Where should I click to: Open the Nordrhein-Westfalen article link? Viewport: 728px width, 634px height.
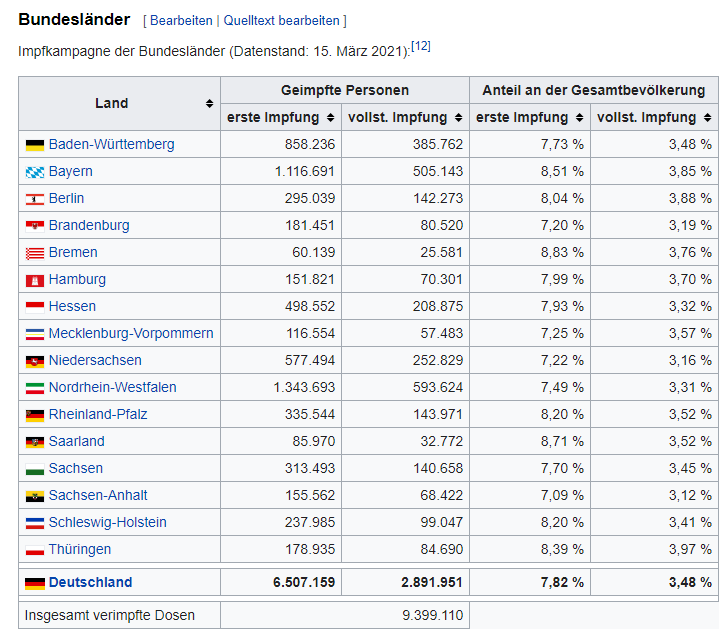pyautogui.click(x=112, y=388)
